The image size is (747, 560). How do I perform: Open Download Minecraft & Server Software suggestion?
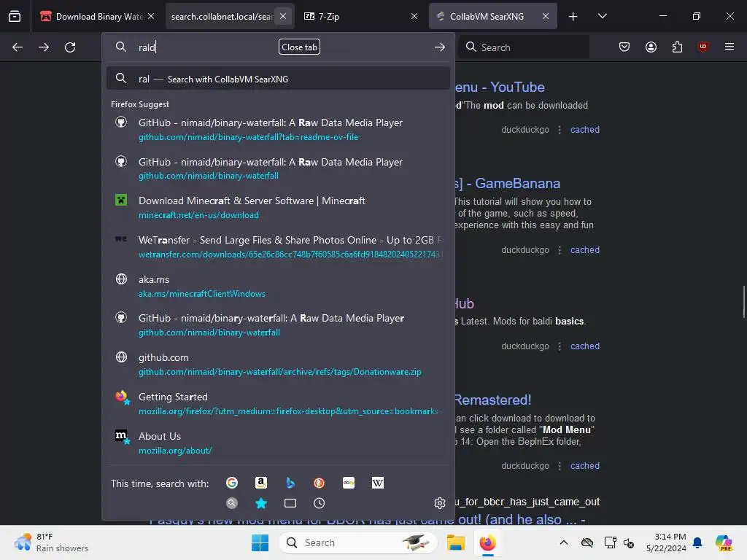coord(278,207)
